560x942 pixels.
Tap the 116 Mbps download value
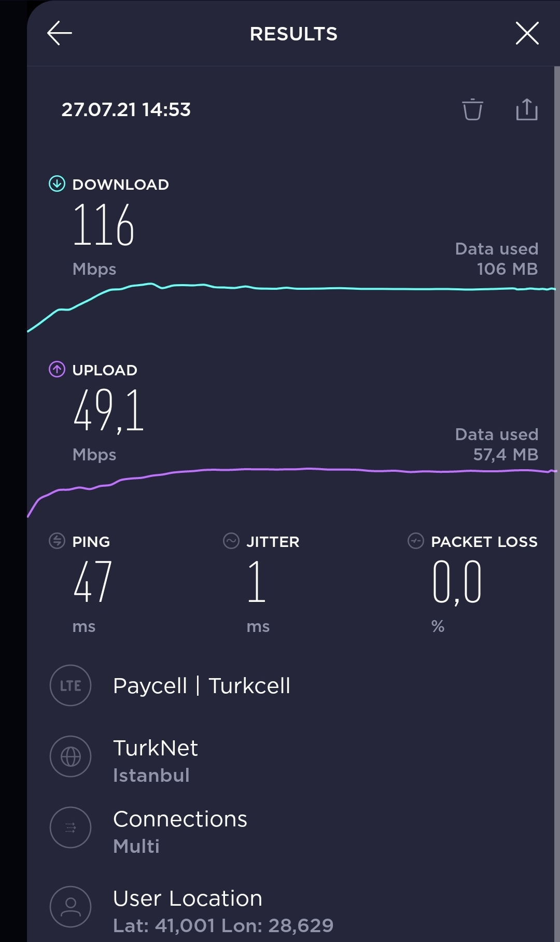tap(104, 225)
